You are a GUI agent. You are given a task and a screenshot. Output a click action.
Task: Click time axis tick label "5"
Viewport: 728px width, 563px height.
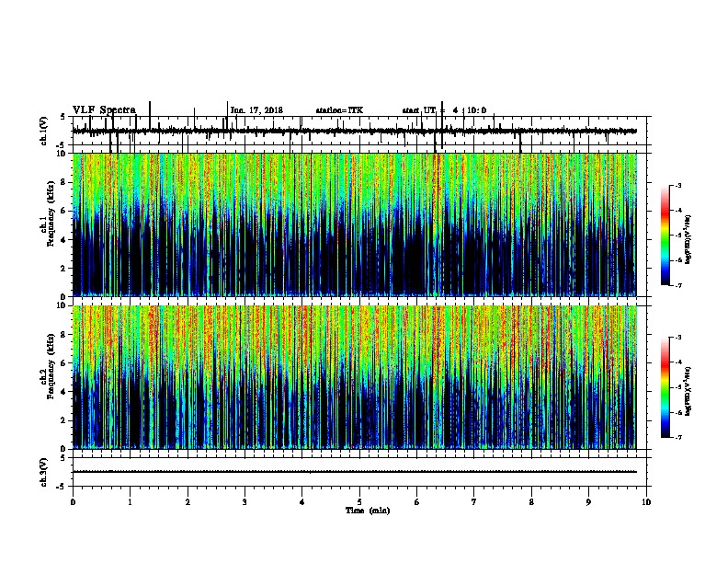[359, 502]
